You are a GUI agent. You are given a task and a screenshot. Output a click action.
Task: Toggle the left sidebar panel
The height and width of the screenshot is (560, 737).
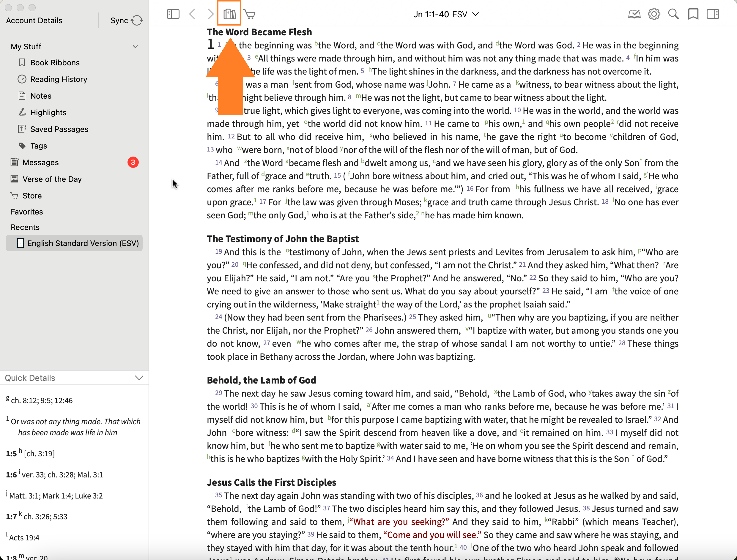[173, 14]
